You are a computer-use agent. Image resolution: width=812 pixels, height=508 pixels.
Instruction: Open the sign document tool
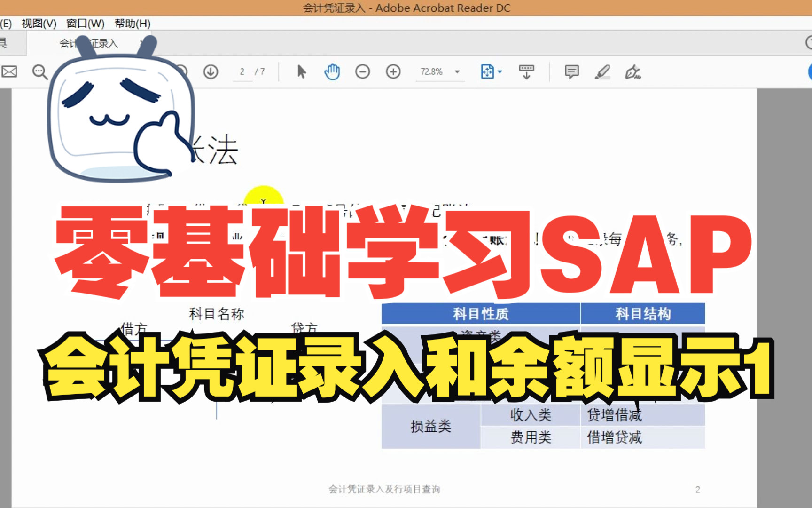632,71
